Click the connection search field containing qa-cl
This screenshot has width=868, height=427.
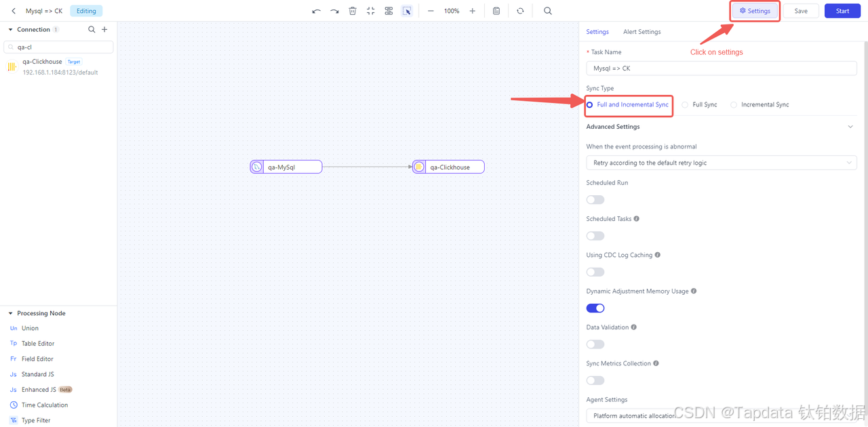click(x=58, y=47)
